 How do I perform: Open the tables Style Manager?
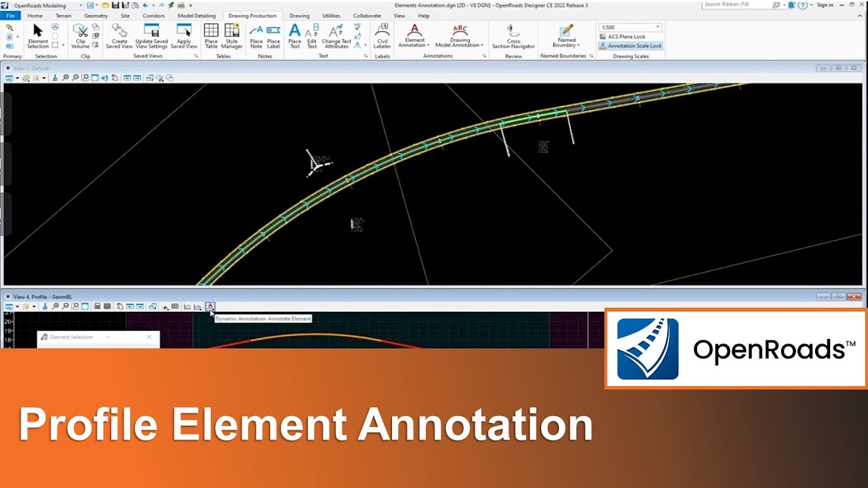pos(232,36)
